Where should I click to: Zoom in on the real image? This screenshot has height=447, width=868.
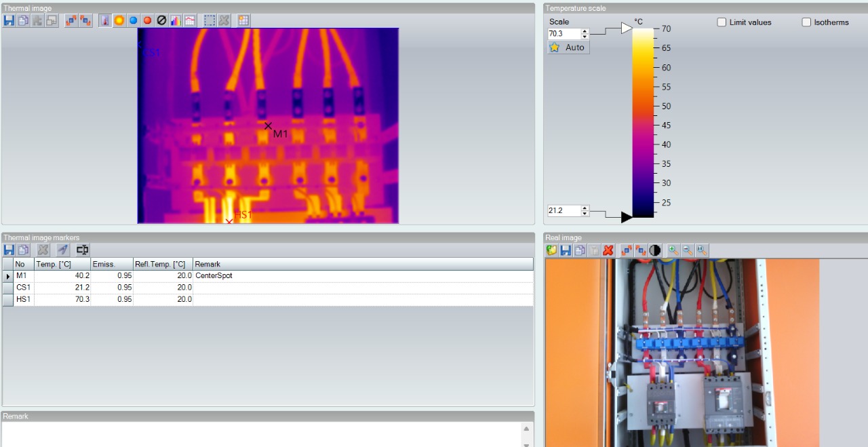point(672,250)
